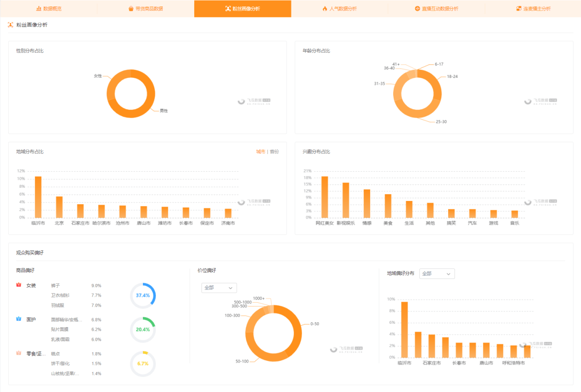581x392 pixels.
Task: Click the pink crown icon next to 零食
Action: 19,353
